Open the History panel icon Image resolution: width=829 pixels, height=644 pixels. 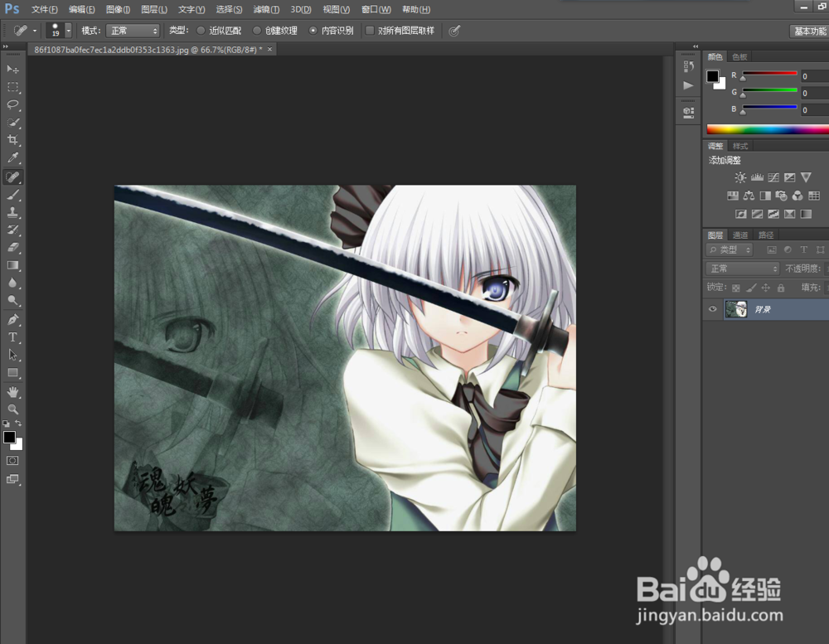[x=688, y=66]
